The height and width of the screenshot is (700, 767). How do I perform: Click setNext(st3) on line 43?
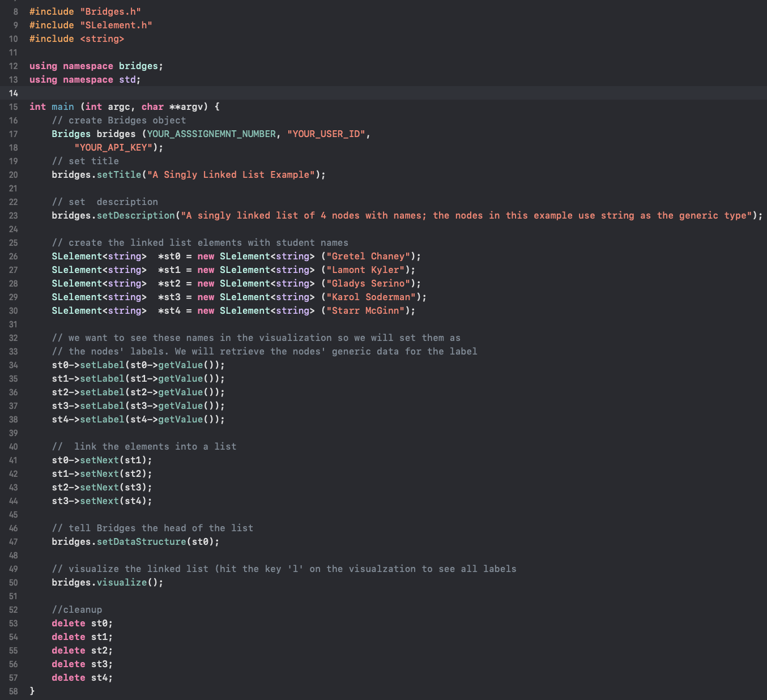point(113,488)
